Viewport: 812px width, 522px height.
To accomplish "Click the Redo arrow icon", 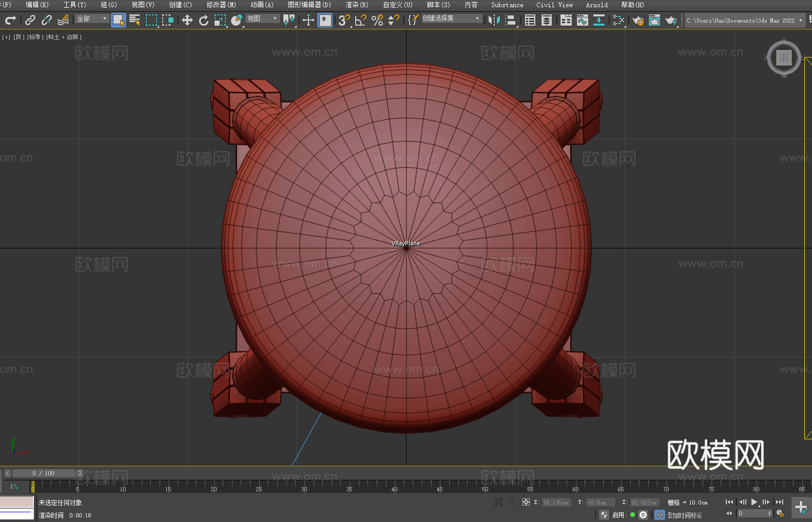I will 10,21.
